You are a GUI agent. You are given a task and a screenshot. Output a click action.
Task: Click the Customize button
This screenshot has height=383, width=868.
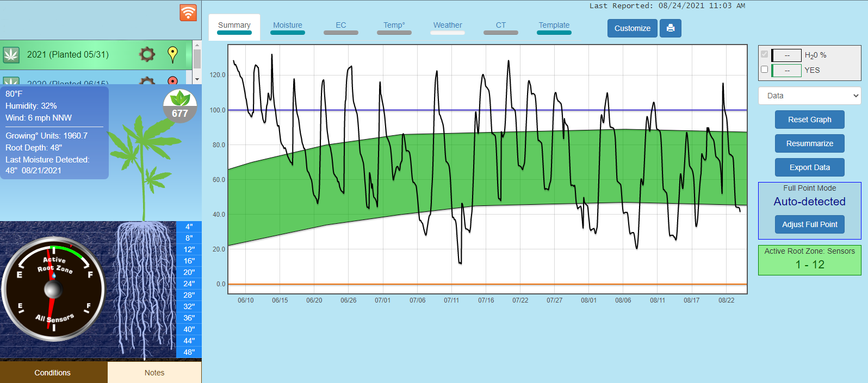pyautogui.click(x=633, y=28)
